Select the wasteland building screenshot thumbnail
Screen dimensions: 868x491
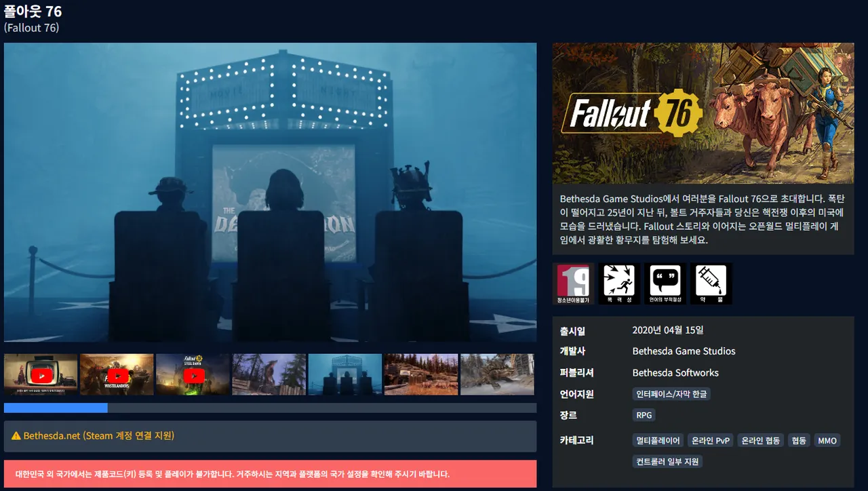tap(421, 374)
